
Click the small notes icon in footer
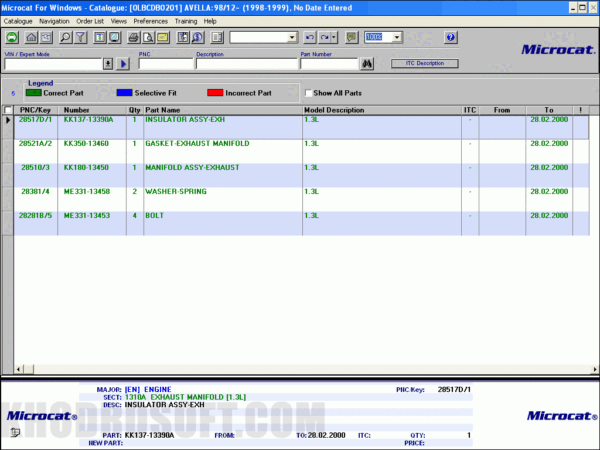tap(15, 432)
